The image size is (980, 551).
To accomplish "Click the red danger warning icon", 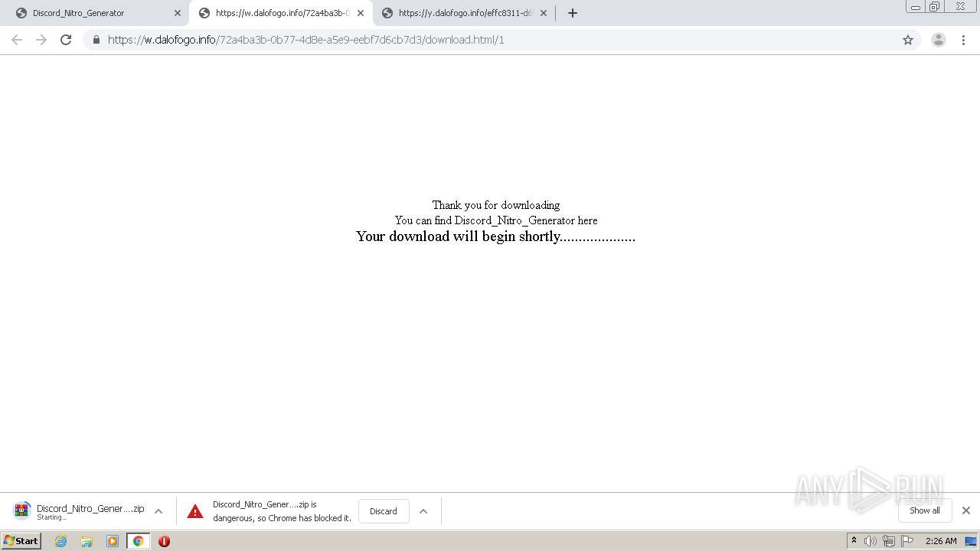I will pyautogui.click(x=195, y=511).
